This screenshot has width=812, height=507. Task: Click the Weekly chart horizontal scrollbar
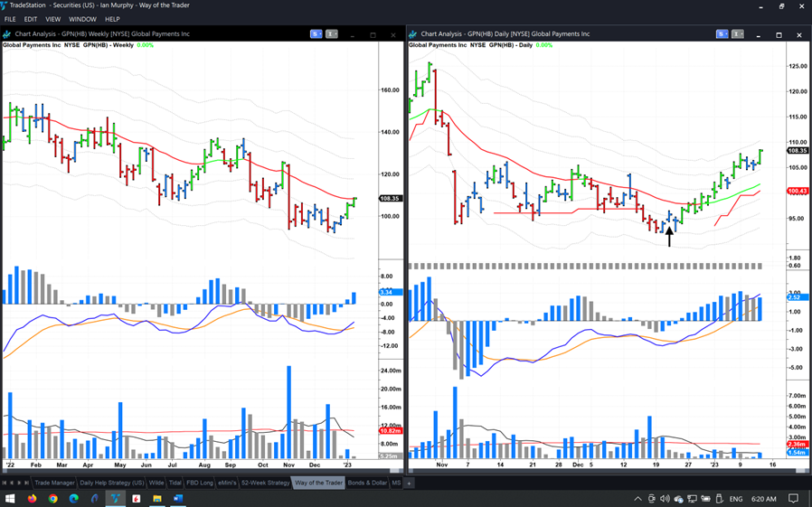tap(202, 471)
